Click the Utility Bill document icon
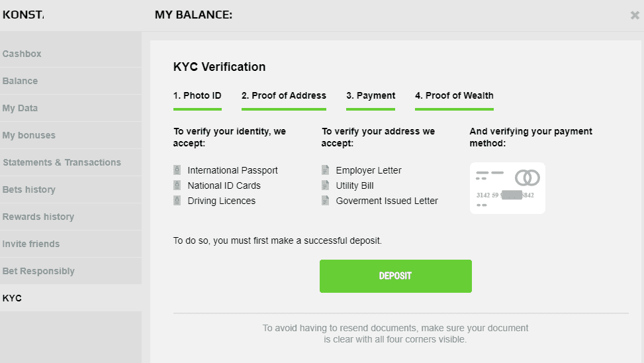 326,185
